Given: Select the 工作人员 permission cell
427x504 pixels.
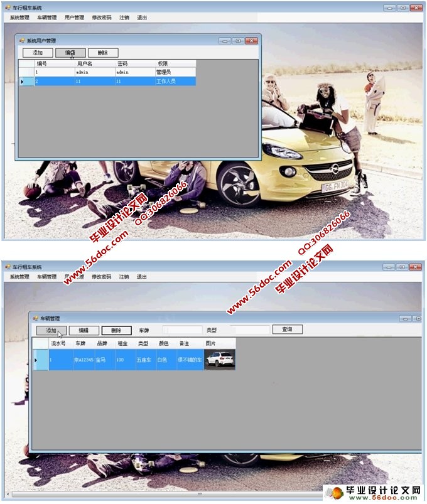Looking at the screenshot, I should pyautogui.click(x=175, y=82).
